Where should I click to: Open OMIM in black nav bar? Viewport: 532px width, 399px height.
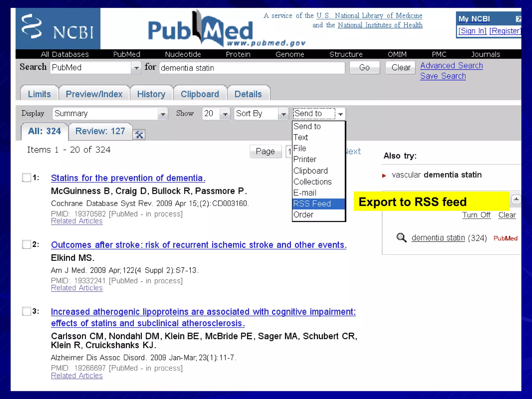click(397, 54)
